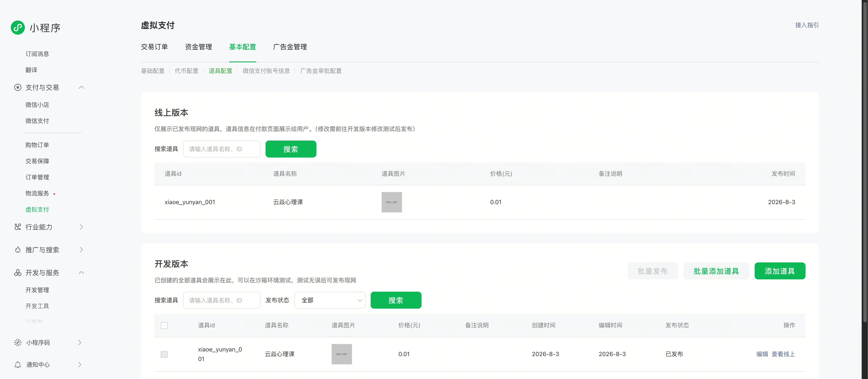Expand the 小程序码 section chevron

pyautogui.click(x=80, y=343)
